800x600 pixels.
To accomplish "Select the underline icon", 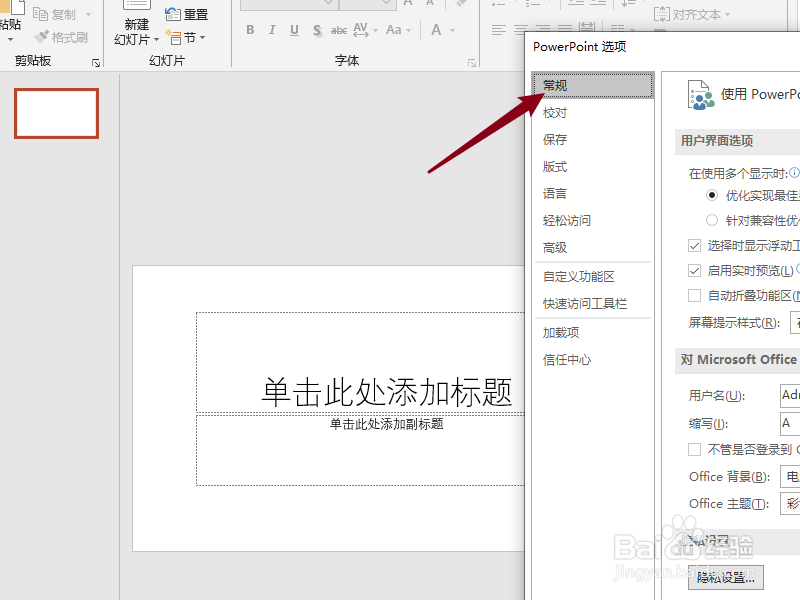I will tap(293, 30).
